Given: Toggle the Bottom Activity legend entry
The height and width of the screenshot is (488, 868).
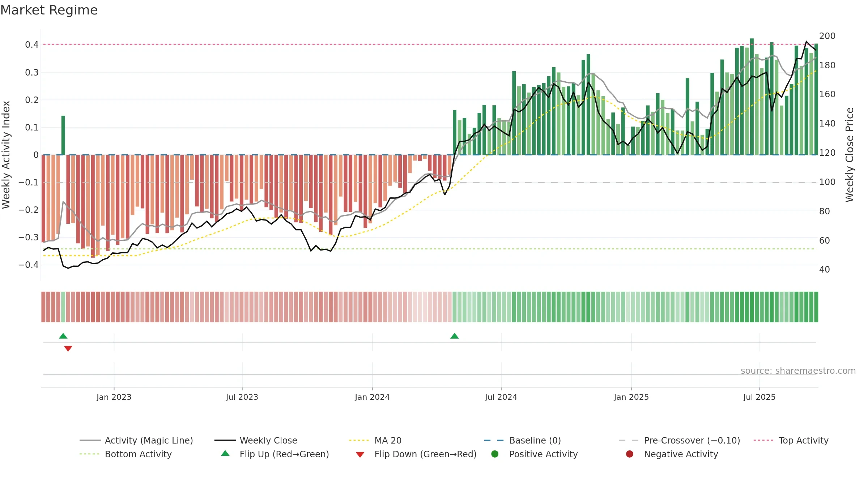Looking at the screenshot, I should 125,454.
